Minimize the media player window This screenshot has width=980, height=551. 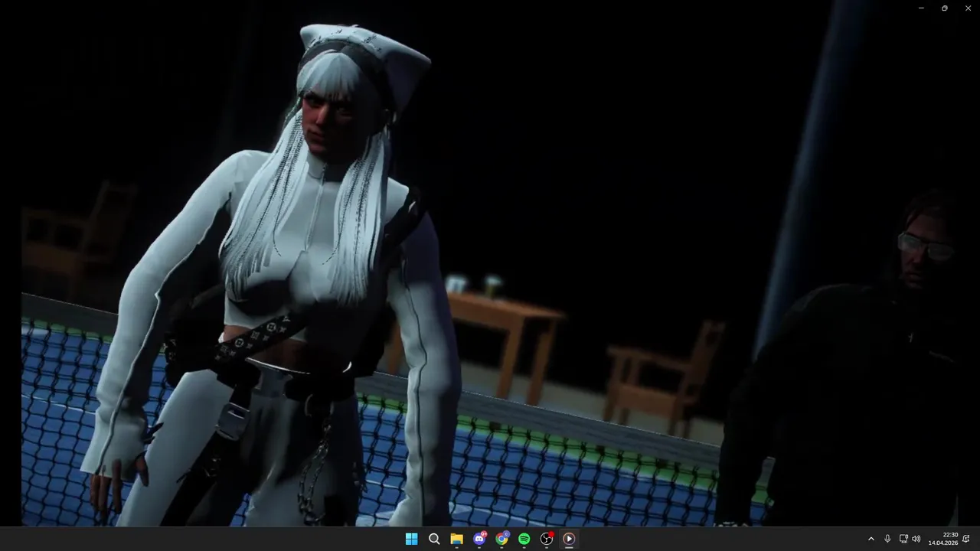(x=921, y=8)
